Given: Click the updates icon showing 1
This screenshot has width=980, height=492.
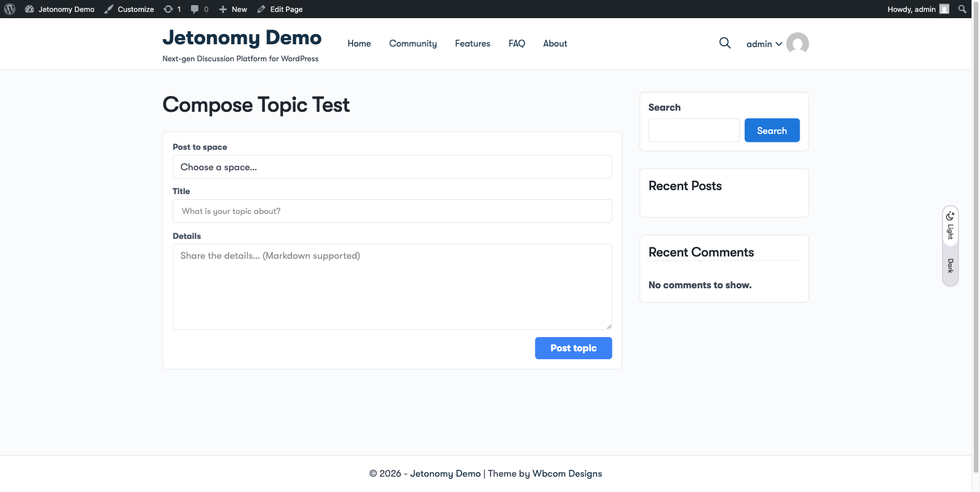Looking at the screenshot, I should pyautogui.click(x=172, y=9).
